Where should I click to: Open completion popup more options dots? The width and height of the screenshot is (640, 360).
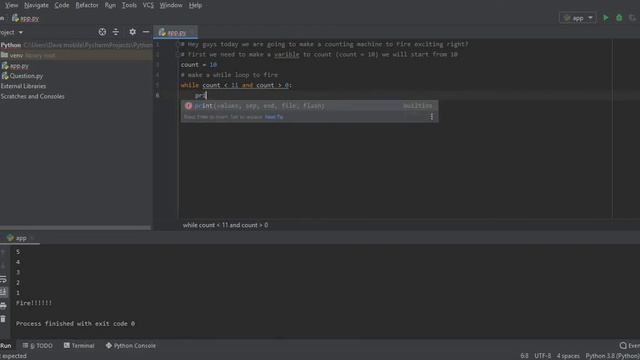pos(431,117)
